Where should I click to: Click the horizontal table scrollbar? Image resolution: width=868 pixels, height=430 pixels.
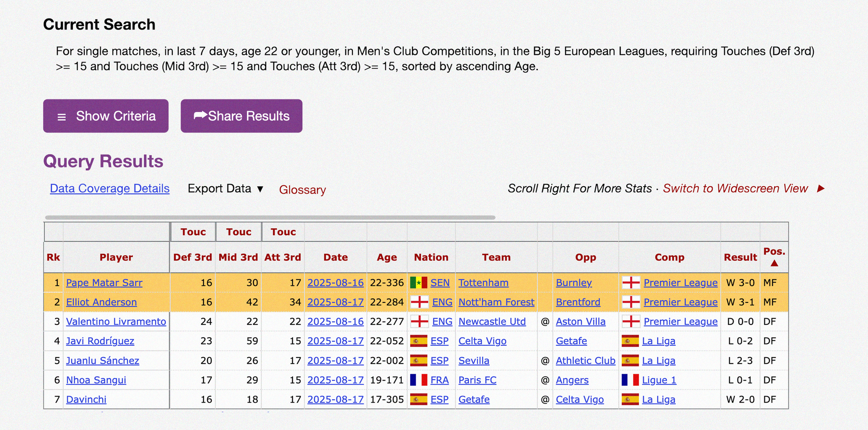coord(270,217)
